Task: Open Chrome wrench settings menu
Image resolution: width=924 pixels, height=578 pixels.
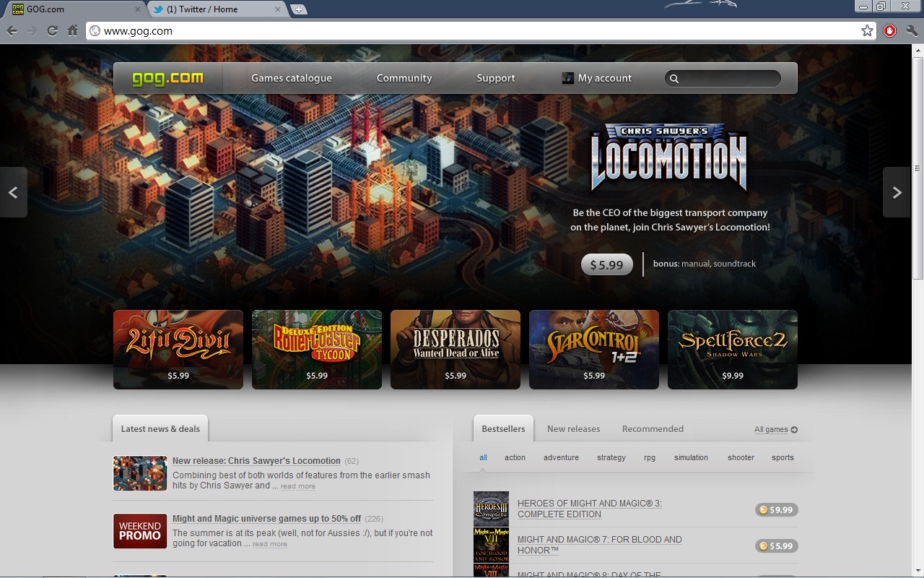Action: pyautogui.click(x=911, y=30)
